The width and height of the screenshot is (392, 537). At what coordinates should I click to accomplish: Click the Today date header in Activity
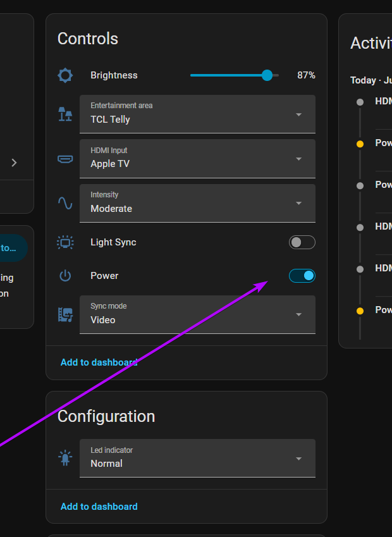(371, 80)
